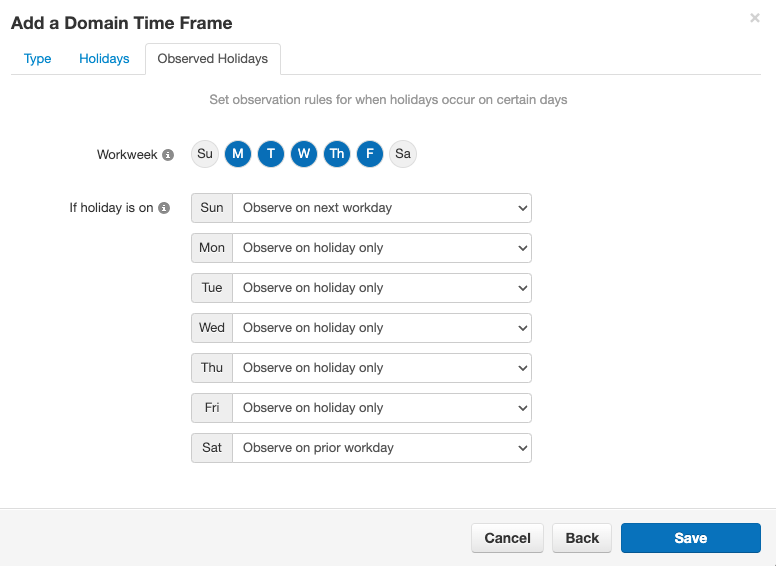Viewport: 776px width, 566px height.
Task: Open the Wed observation rule dropdown
Action: pos(382,328)
